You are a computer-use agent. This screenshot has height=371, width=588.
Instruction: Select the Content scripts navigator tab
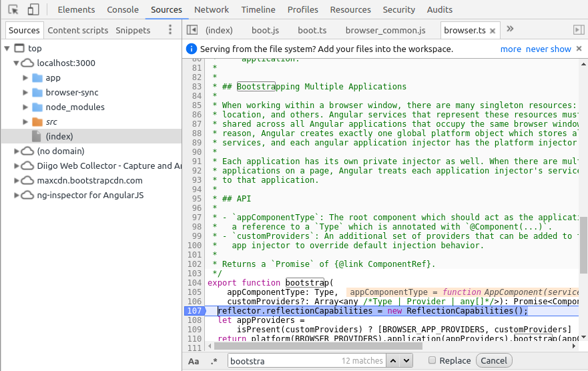click(77, 30)
